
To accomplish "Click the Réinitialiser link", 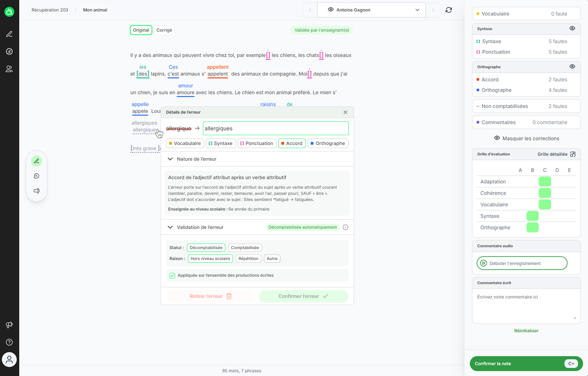I will tap(526, 331).
